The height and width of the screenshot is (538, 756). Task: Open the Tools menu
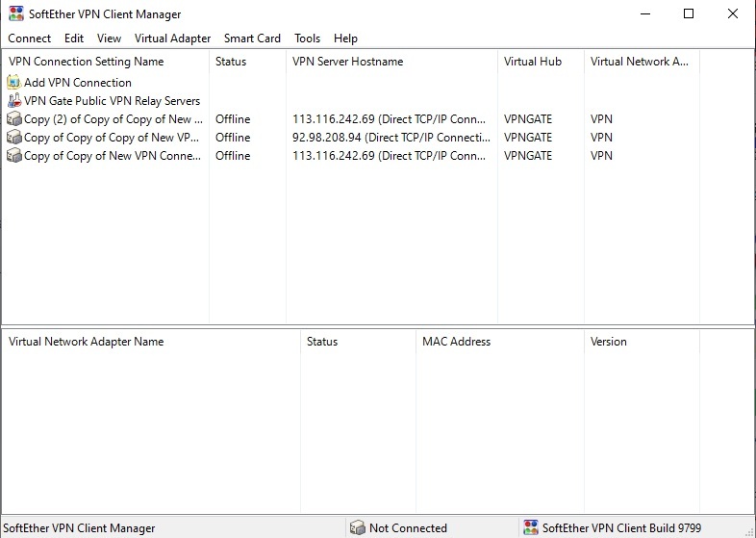(307, 38)
